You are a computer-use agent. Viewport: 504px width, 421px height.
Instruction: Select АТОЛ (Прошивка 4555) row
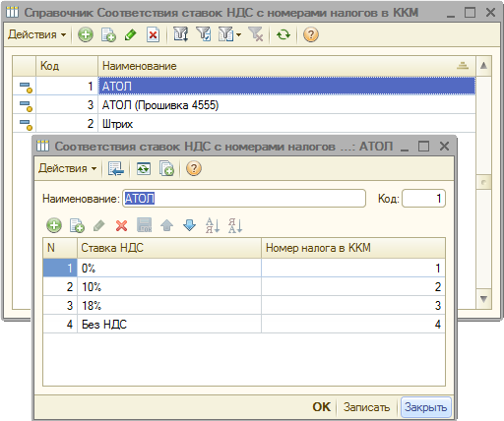[244, 105]
